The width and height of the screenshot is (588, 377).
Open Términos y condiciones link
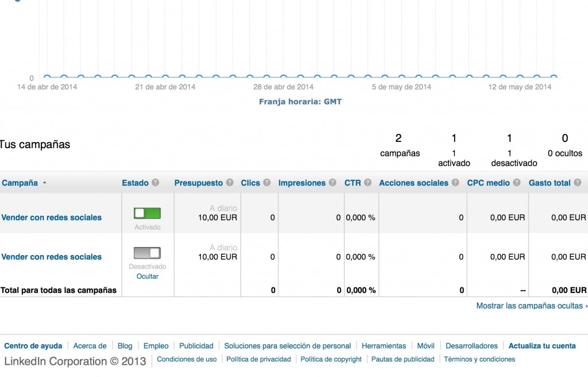(x=479, y=359)
